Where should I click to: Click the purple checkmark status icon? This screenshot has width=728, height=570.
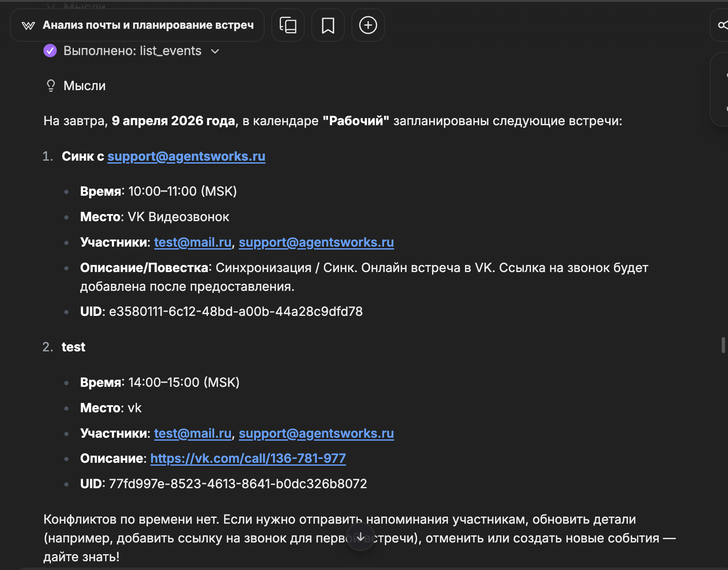(x=50, y=51)
